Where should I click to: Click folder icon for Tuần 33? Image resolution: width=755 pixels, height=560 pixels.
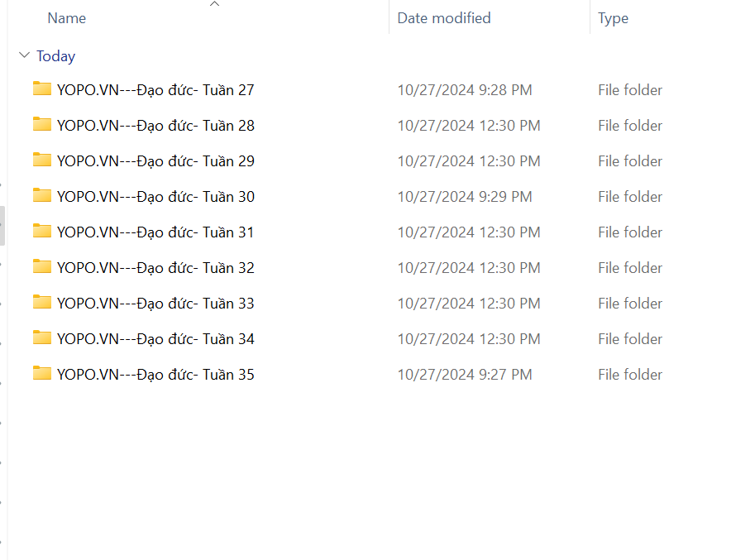click(42, 302)
